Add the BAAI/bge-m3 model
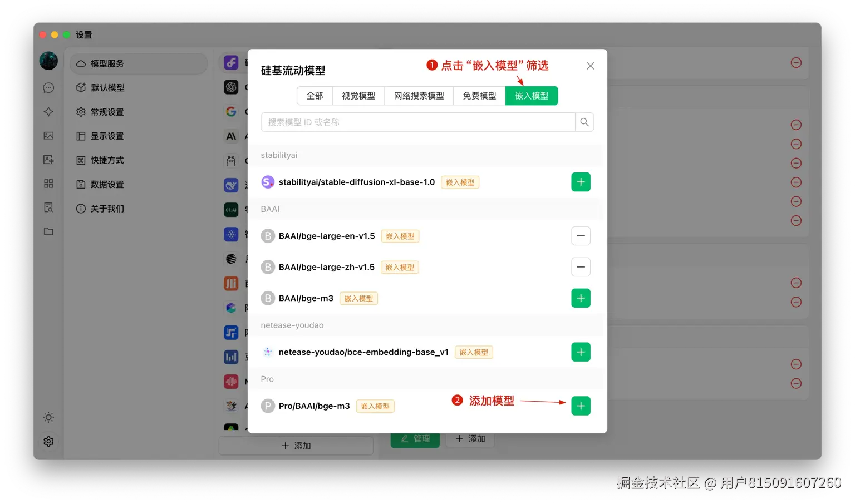 [x=581, y=298]
